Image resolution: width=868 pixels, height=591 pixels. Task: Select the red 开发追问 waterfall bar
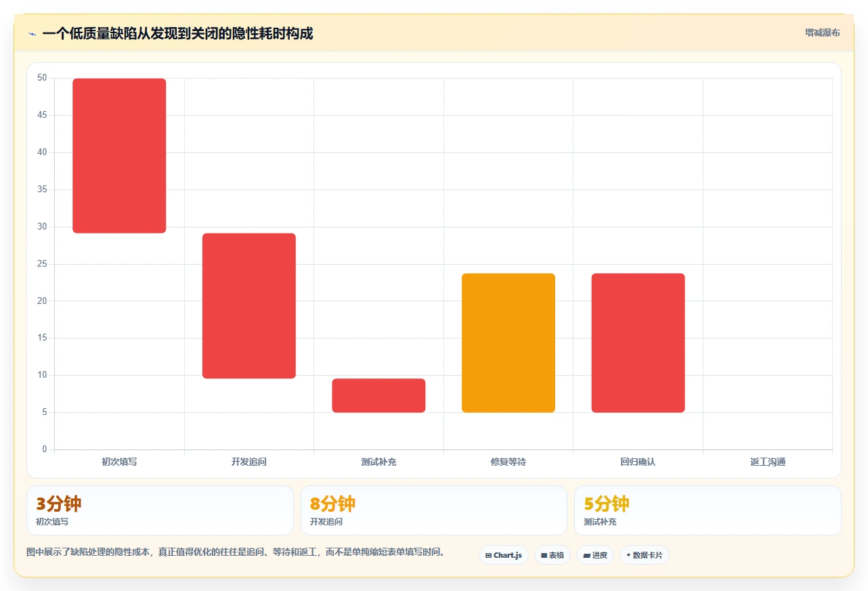(249, 306)
